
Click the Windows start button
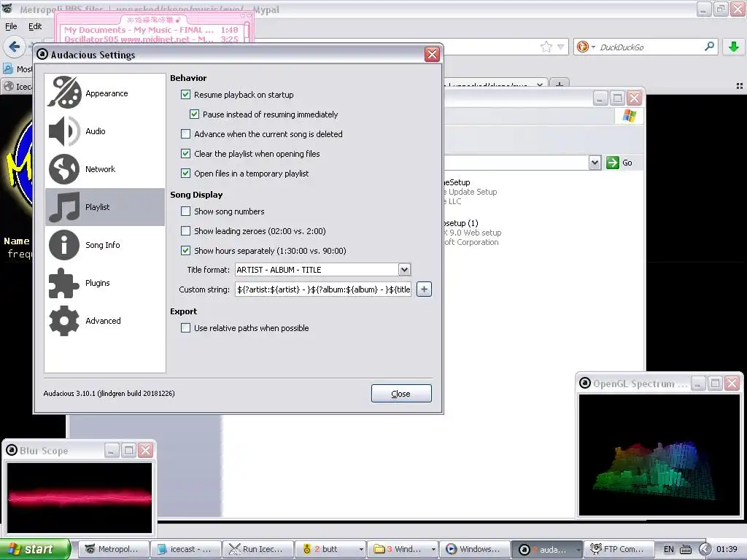point(35,549)
